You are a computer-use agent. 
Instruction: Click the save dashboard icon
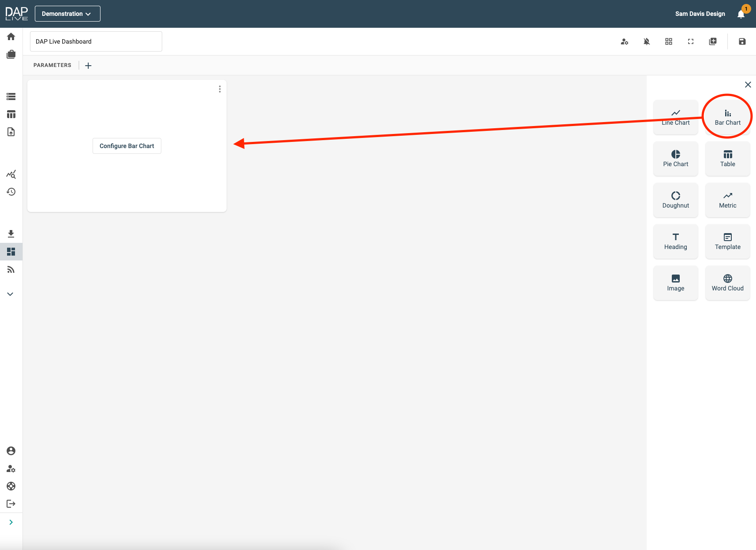point(742,41)
